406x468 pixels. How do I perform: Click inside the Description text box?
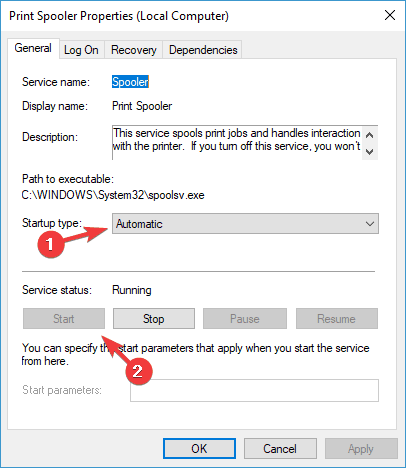[237, 143]
